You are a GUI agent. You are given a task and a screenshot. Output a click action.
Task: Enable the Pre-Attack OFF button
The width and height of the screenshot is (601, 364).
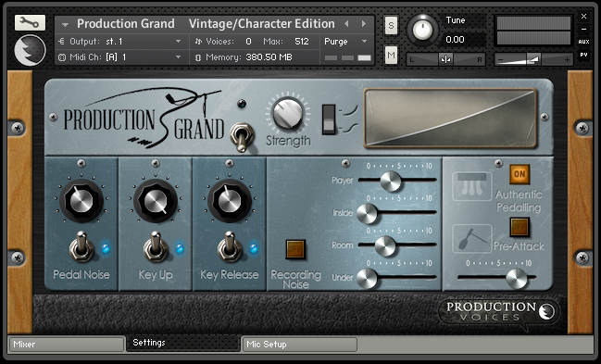pyautogui.click(x=520, y=227)
